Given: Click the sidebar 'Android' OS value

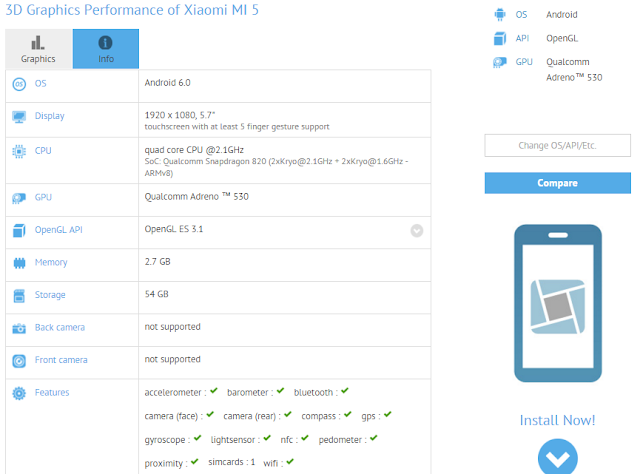Looking at the screenshot, I should click(562, 15).
